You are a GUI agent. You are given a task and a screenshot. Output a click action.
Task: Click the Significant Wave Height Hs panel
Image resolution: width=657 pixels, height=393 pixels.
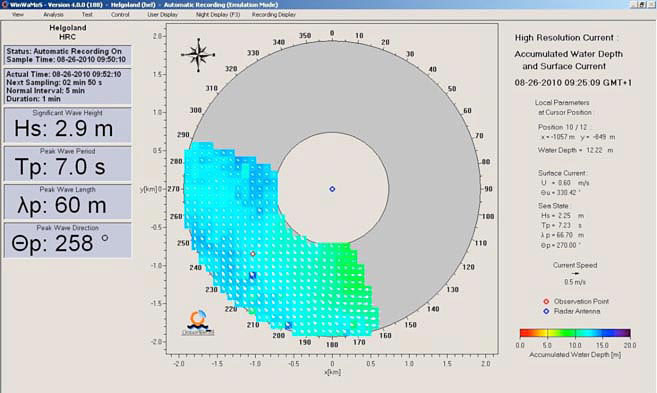(x=67, y=125)
